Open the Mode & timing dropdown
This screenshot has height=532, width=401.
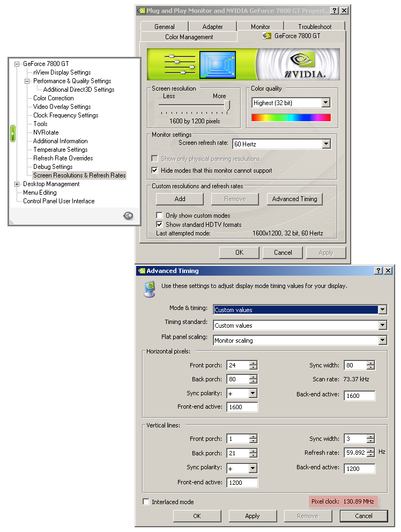click(382, 309)
